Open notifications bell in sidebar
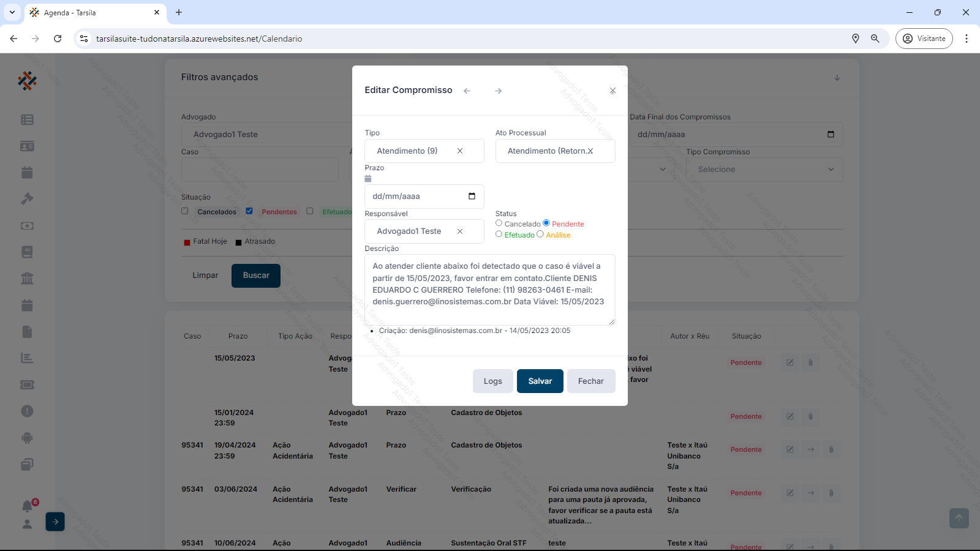Image resolution: width=980 pixels, height=551 pixels. point(27,506)
